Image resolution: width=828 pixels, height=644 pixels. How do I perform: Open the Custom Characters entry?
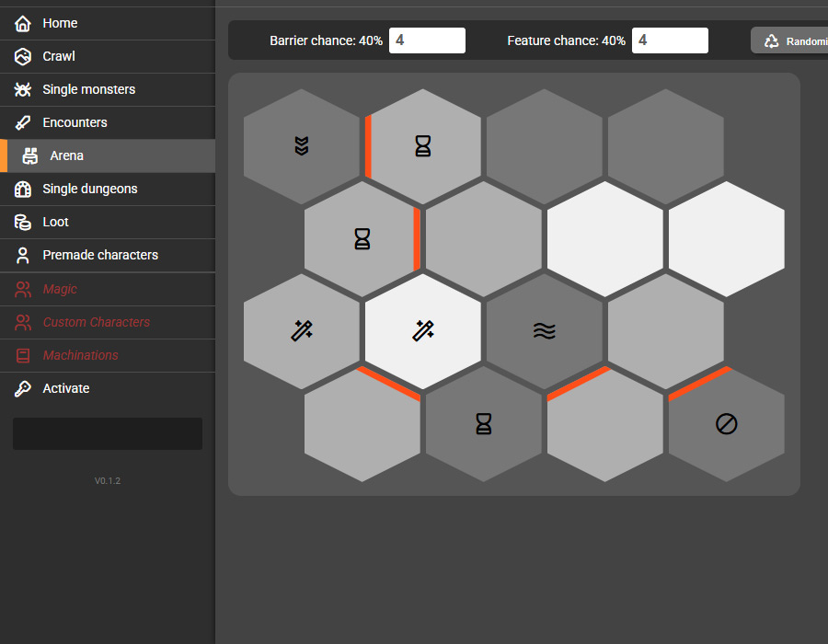point(108,323)
